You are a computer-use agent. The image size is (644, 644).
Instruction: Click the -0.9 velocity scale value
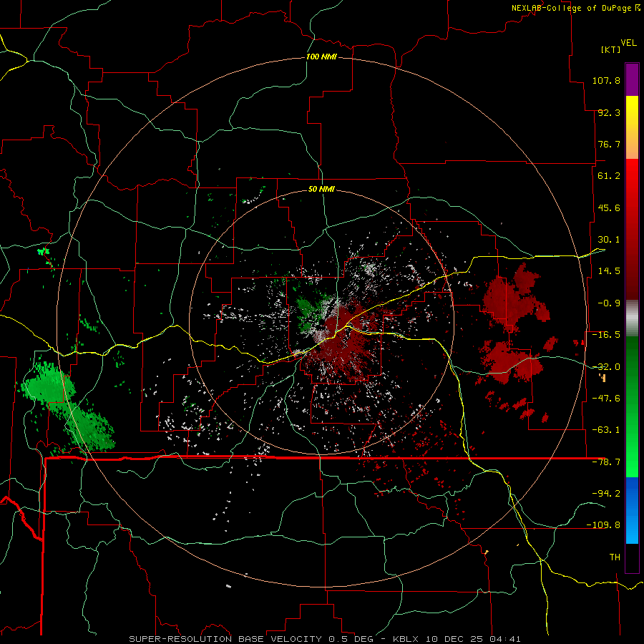click(x=609, y=303)
